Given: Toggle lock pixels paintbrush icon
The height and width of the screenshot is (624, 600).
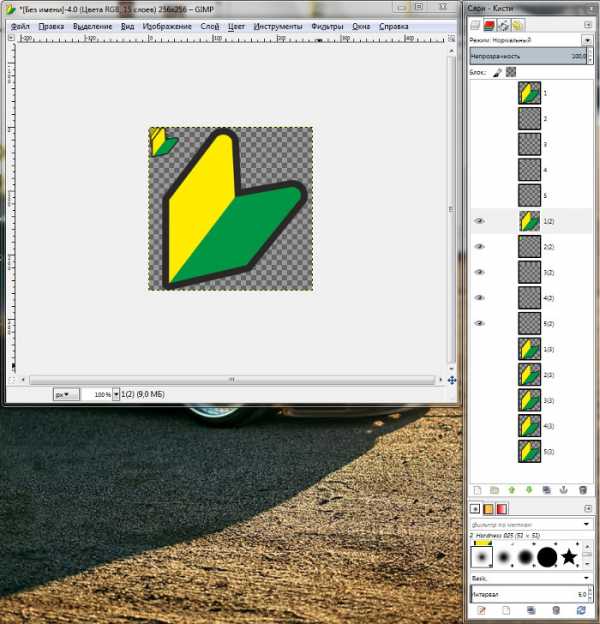Looking at the screenshot, I should 497,72.
